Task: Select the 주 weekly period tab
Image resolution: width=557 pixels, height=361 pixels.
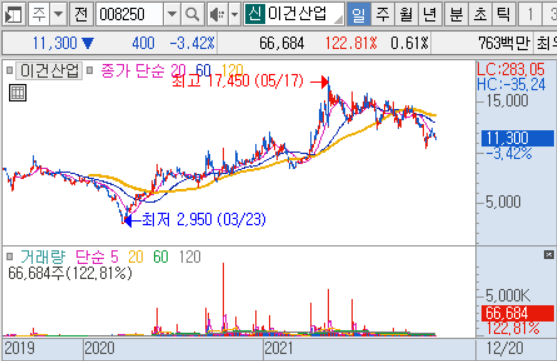Action: click(x=382, y=15)
